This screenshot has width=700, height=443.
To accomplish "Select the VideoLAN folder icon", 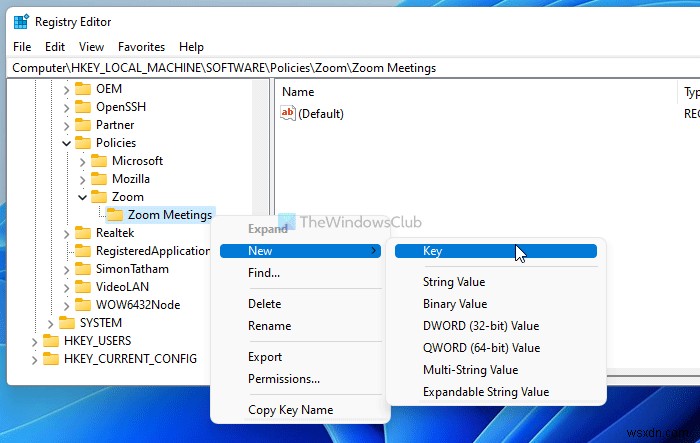I will (83, 287).
